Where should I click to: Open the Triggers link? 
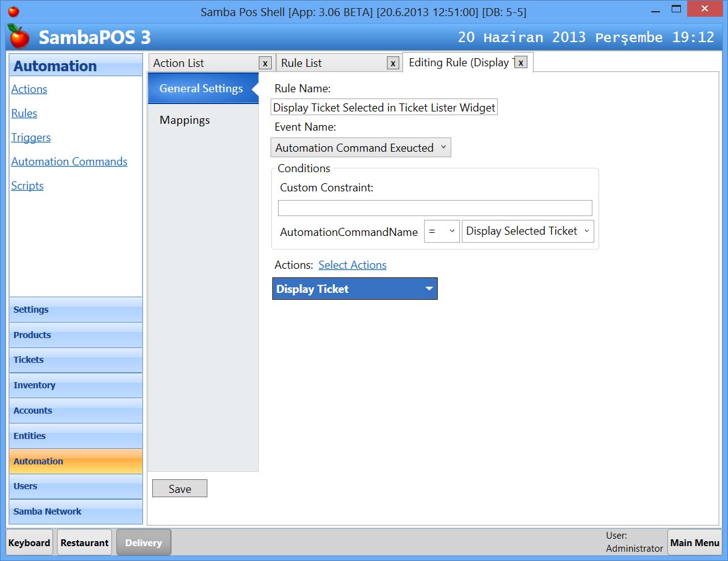[x=31, y=137]
